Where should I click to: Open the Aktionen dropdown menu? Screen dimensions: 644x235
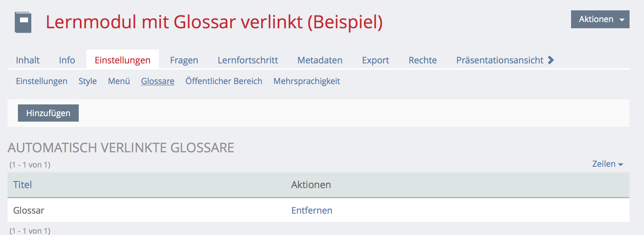click(600, 19)
